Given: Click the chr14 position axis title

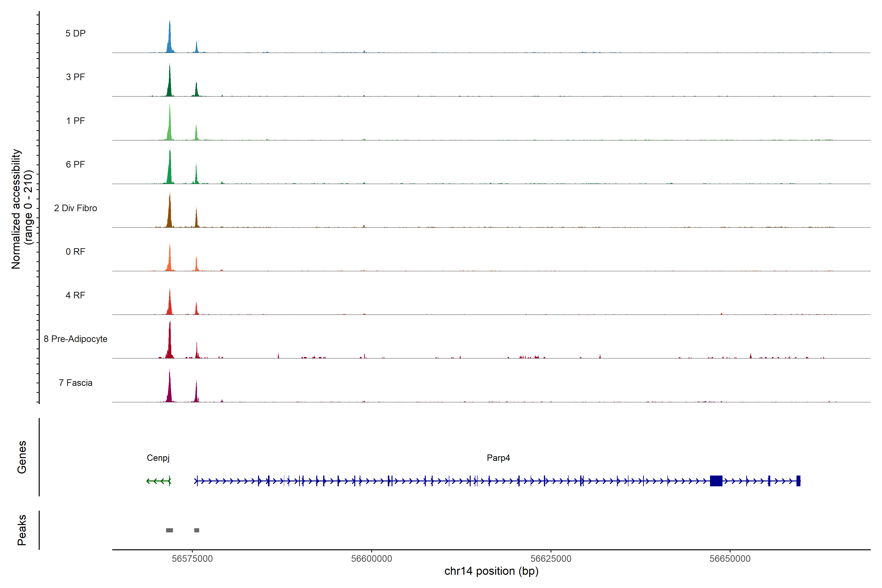Looking at the screenshot, I should pos(491,571).
